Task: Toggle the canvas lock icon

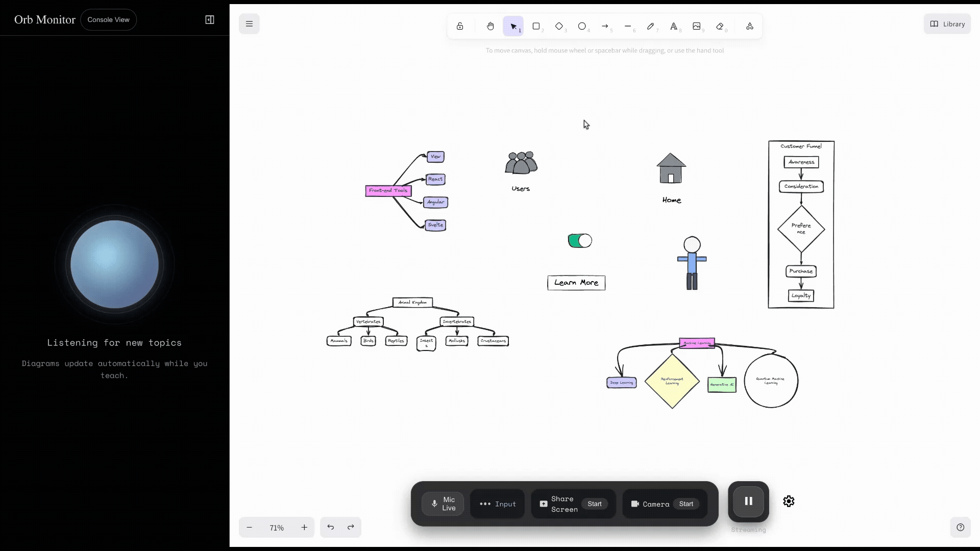Action: pyautogui.click(x=460, y=26)
